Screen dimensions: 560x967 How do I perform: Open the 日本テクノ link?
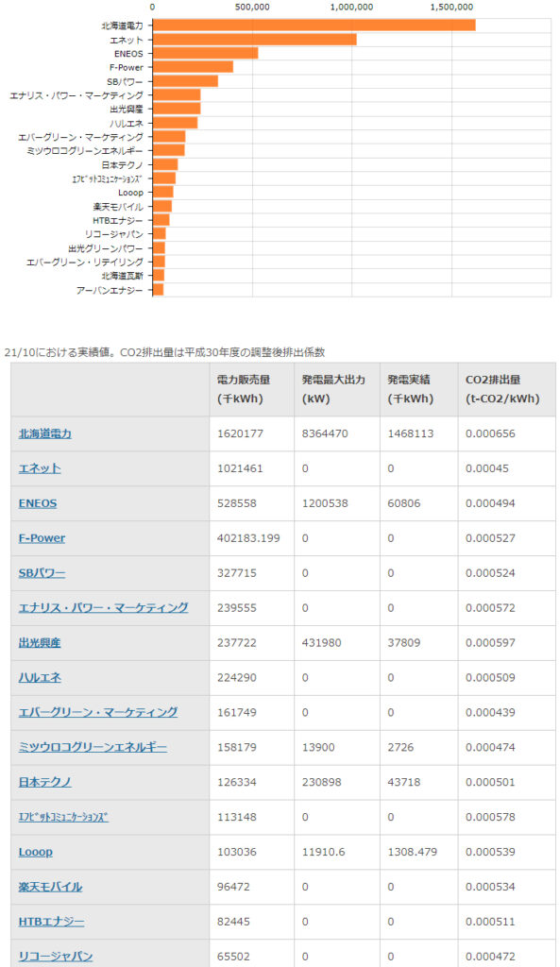[45, 782]
